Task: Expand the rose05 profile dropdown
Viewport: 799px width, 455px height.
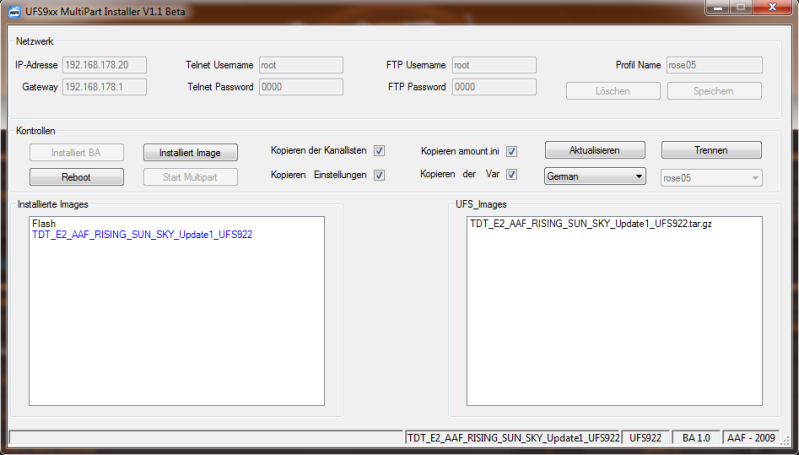Action: [x=711, y=177]
